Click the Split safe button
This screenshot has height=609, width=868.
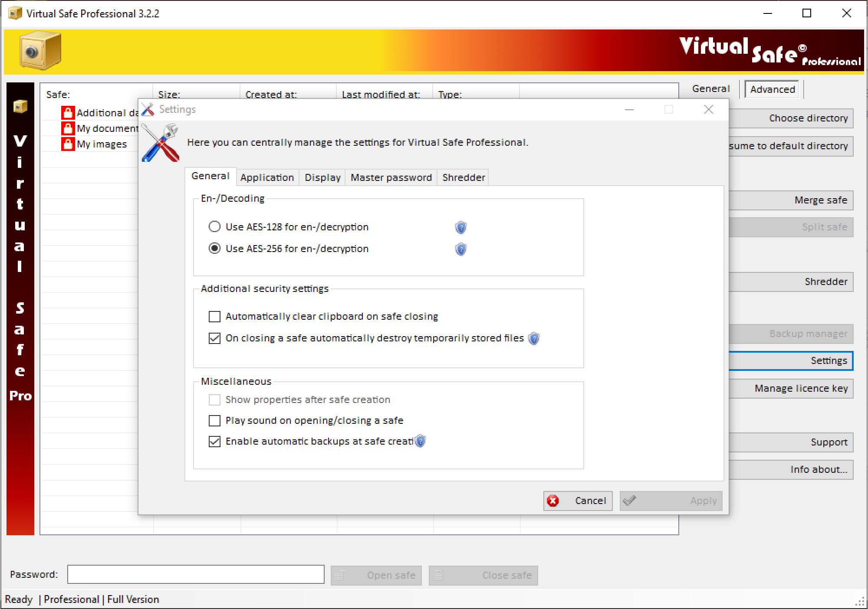pos(791,227)
